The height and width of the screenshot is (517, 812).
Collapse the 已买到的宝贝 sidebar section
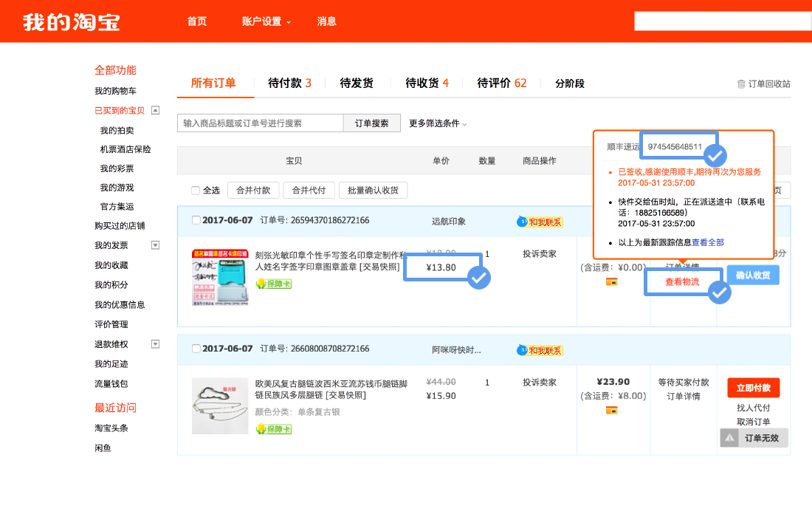155,110
